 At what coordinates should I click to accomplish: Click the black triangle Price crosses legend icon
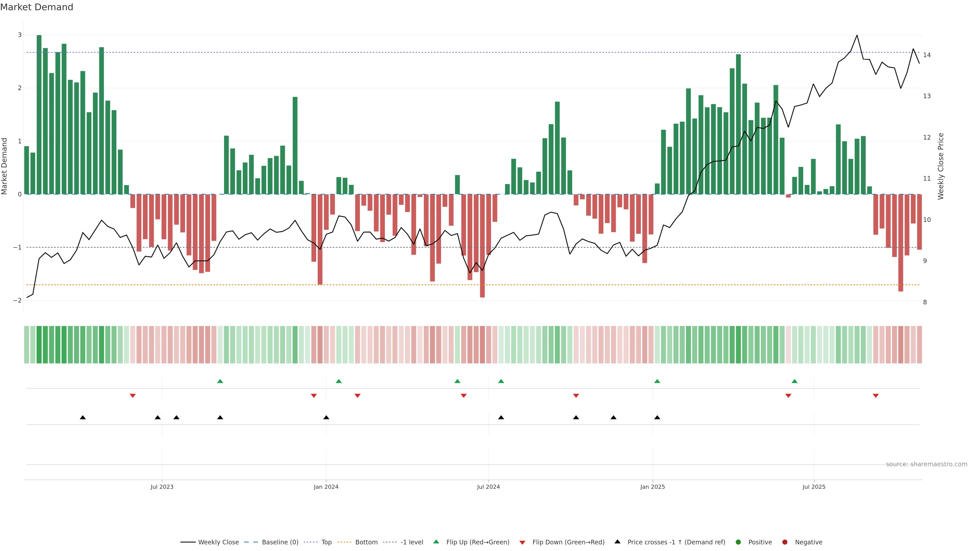coord(617,542)
